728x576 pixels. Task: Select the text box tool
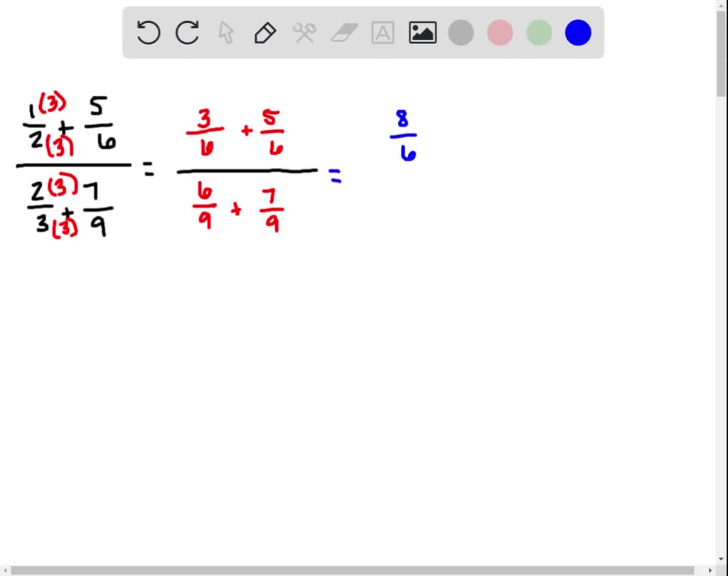tap(383, 33)
